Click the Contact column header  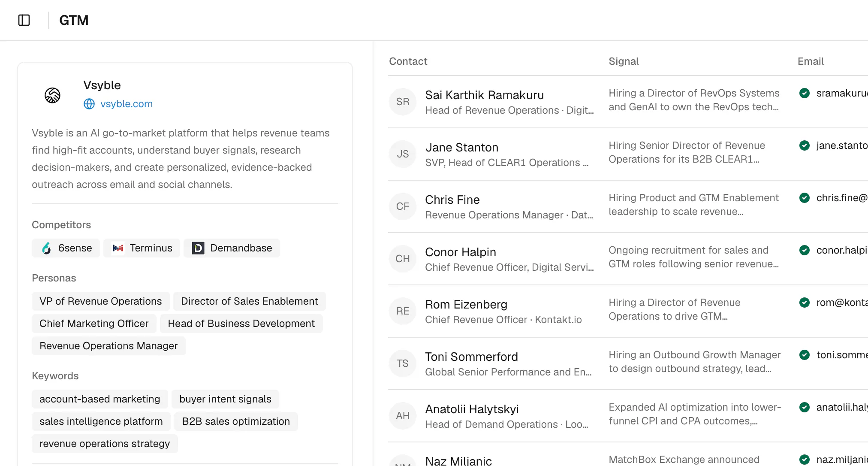[408, 61]
